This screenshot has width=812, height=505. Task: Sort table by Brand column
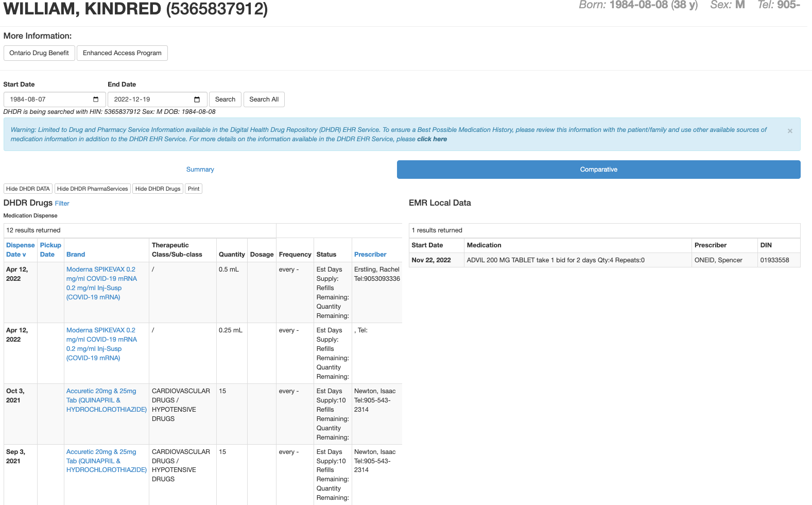pos(76,255)
